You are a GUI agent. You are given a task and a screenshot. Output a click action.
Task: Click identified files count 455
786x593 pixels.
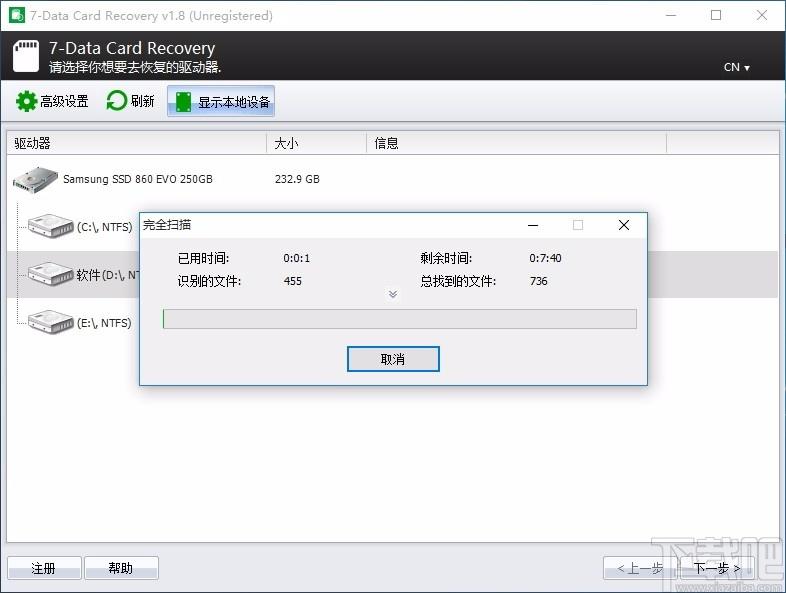coord(293,281)
